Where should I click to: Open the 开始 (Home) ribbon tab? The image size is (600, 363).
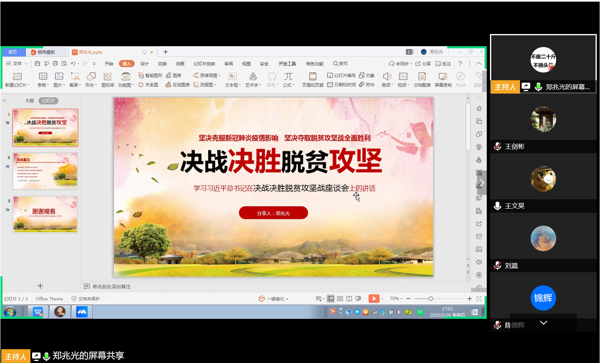click(x=109, y=63)
